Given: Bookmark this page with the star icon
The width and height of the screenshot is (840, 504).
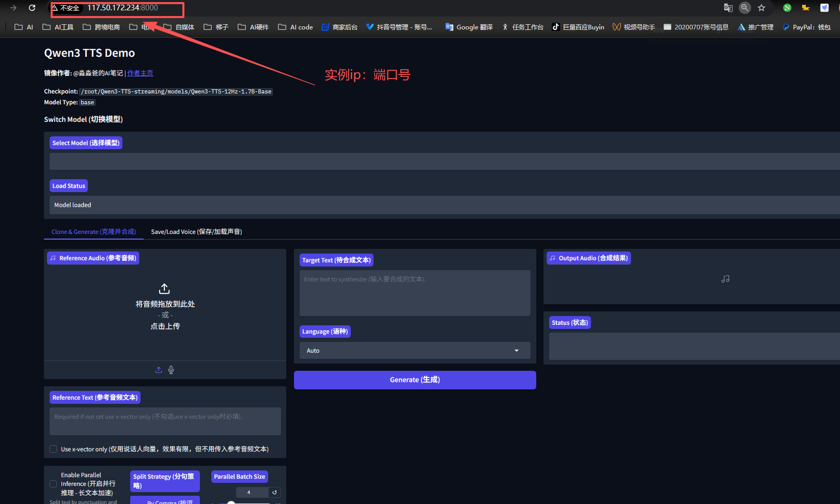Looking at the screenshot, I should pos(761,8).
